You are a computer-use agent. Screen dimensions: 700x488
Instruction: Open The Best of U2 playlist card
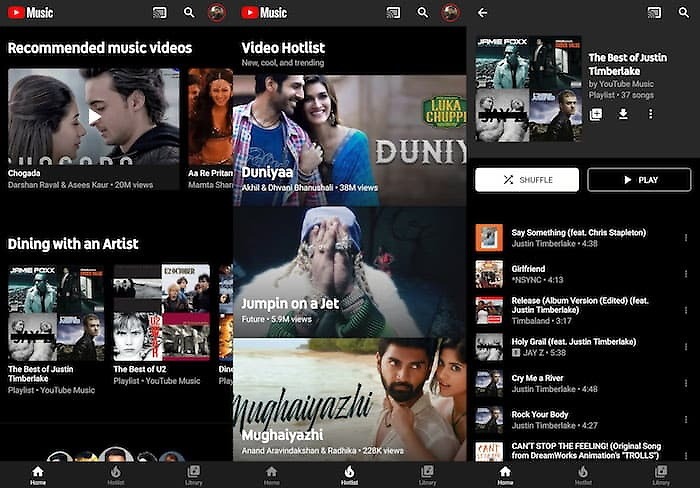click(x=161, y=325)
